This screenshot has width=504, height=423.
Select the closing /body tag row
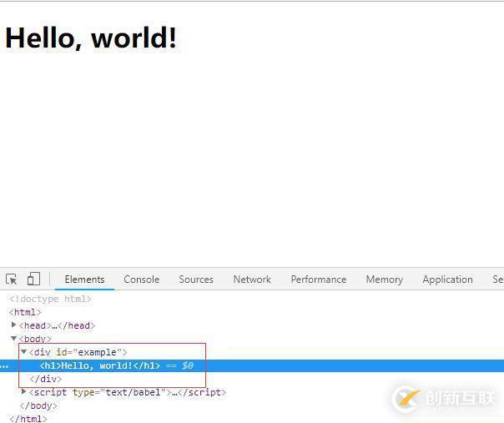pos(38,405)
